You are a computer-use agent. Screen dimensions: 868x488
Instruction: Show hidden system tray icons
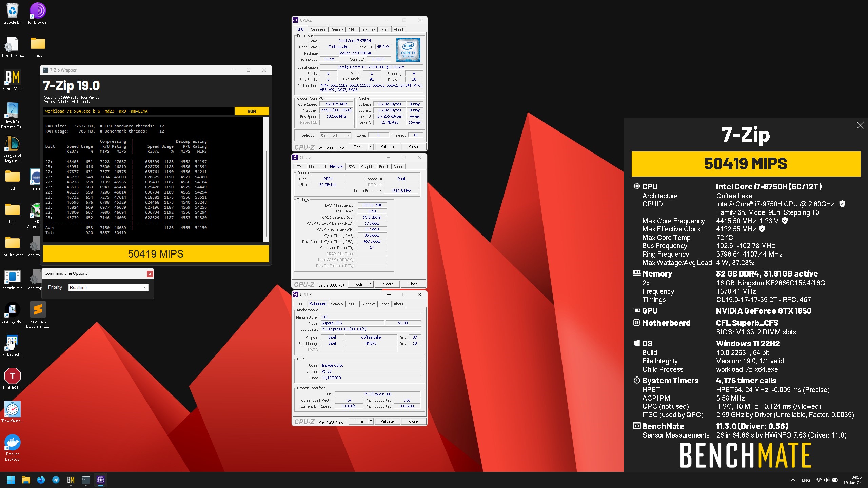click(793, 480)
